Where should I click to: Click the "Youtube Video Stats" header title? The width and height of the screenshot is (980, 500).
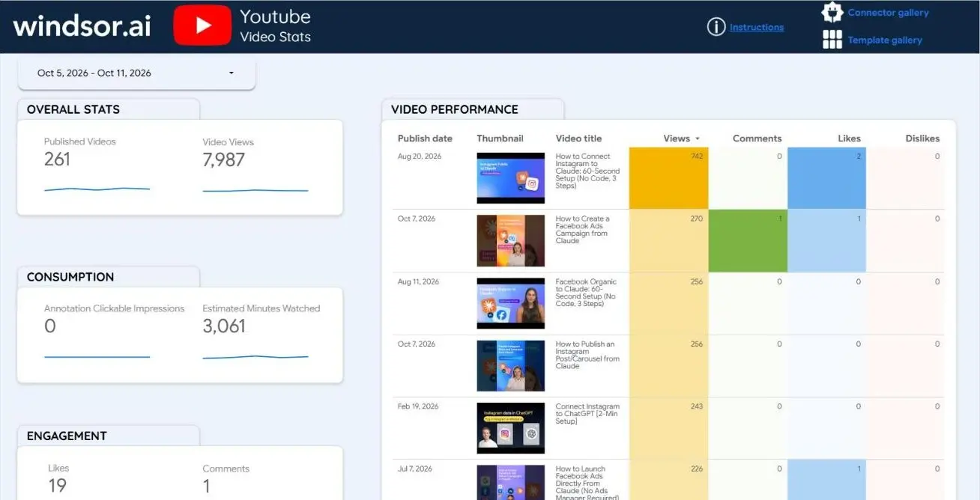click(x=275, y=25)
